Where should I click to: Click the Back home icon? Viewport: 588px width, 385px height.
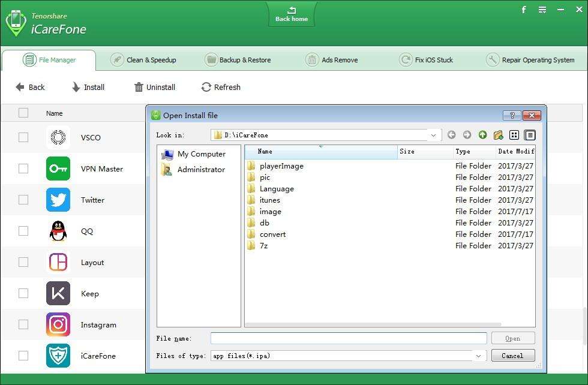(x=292, y=11)
